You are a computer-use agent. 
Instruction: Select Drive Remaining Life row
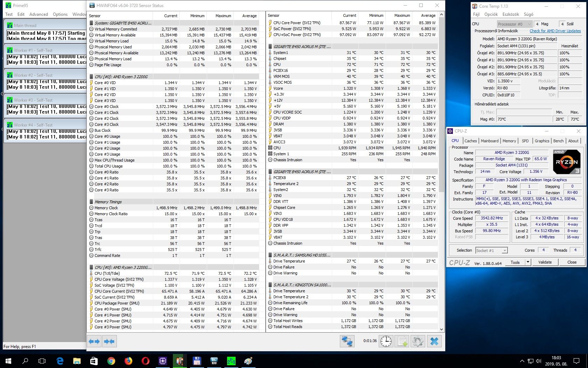click(x=352, y=303)
